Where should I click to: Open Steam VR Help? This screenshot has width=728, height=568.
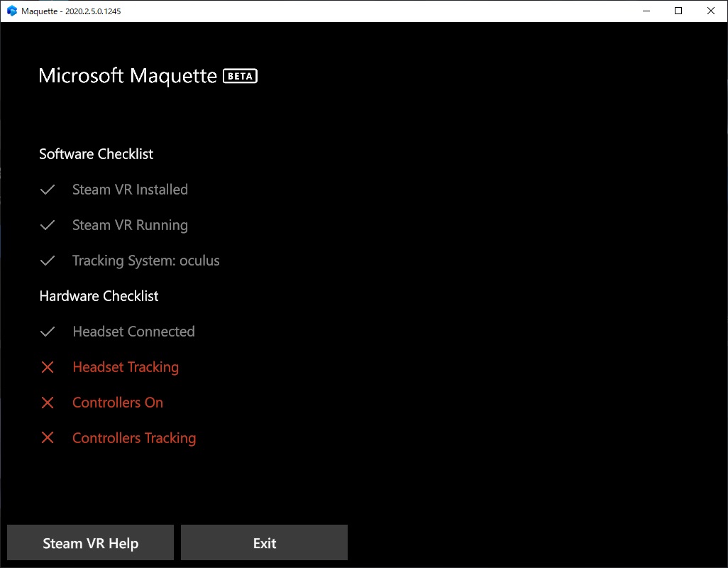pyautogui.click(x=91, y=542)
